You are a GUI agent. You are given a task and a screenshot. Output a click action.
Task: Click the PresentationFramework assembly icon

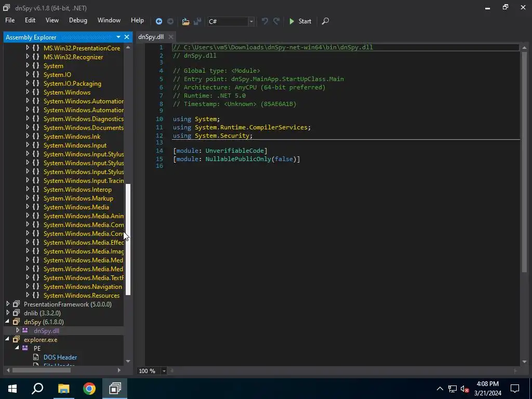click(x=16, y=304)
